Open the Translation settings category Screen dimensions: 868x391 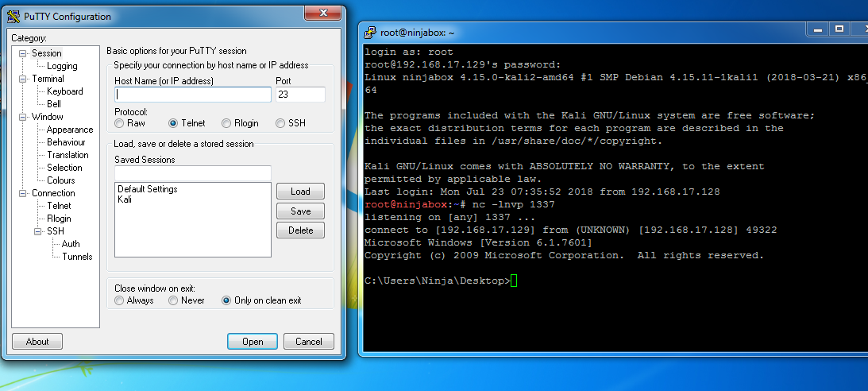click(x=68, y=155)
